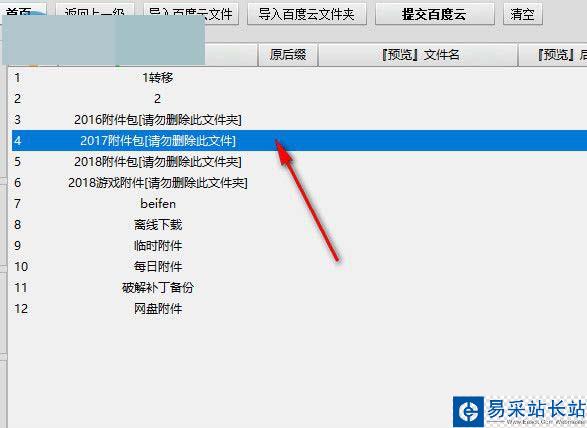Select the 1转移 folder row

pyautogui.click(x=299, y=78)
